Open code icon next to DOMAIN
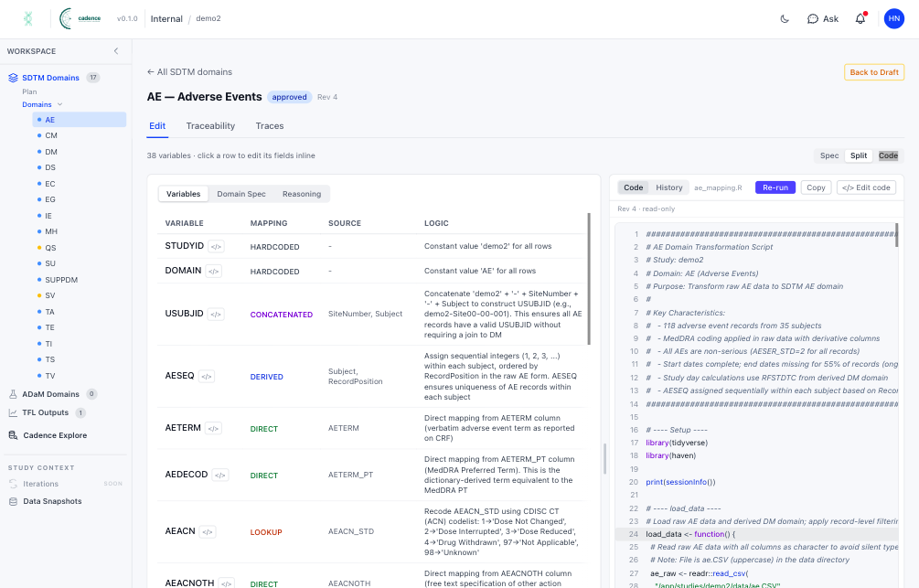Screen dimensions: 919x588 (214, 272)
